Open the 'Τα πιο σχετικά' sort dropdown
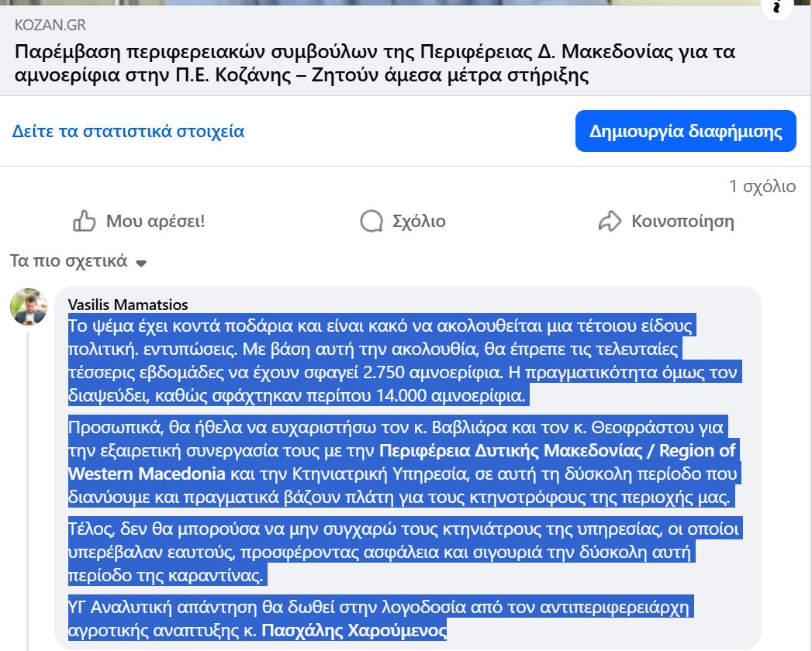 click(78, 261)
